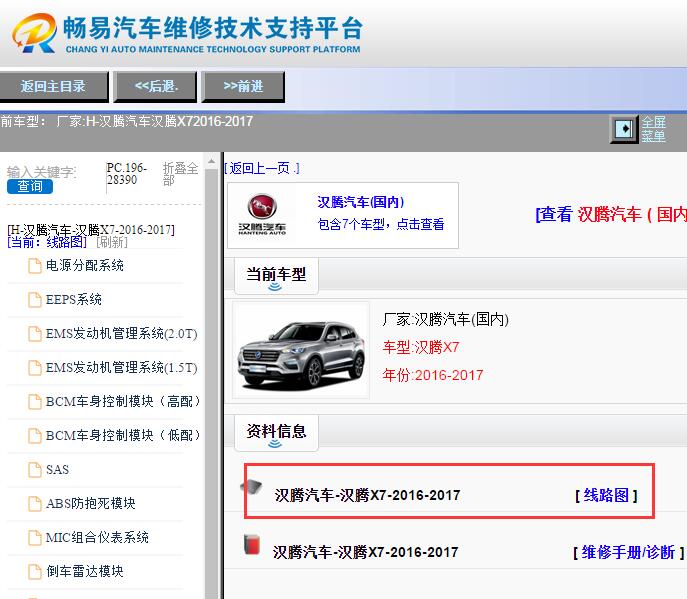Open EEPS系统 tree item
The height and width of the screenshot is (599, 687).
74,299
